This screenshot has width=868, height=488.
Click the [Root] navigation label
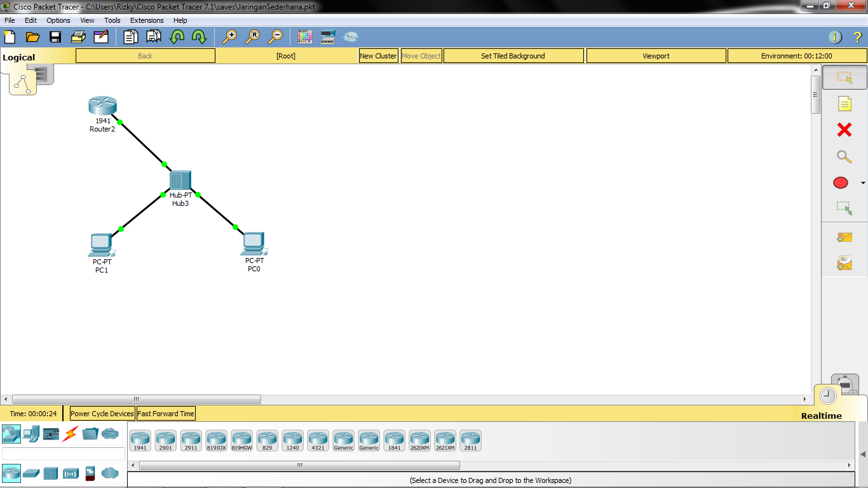(x=286, y=56)
